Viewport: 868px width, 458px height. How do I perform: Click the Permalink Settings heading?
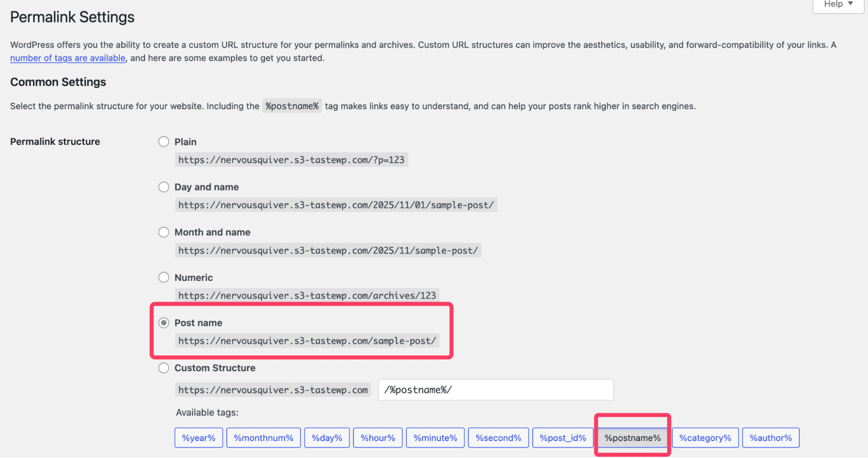click(x=72, y=17)
